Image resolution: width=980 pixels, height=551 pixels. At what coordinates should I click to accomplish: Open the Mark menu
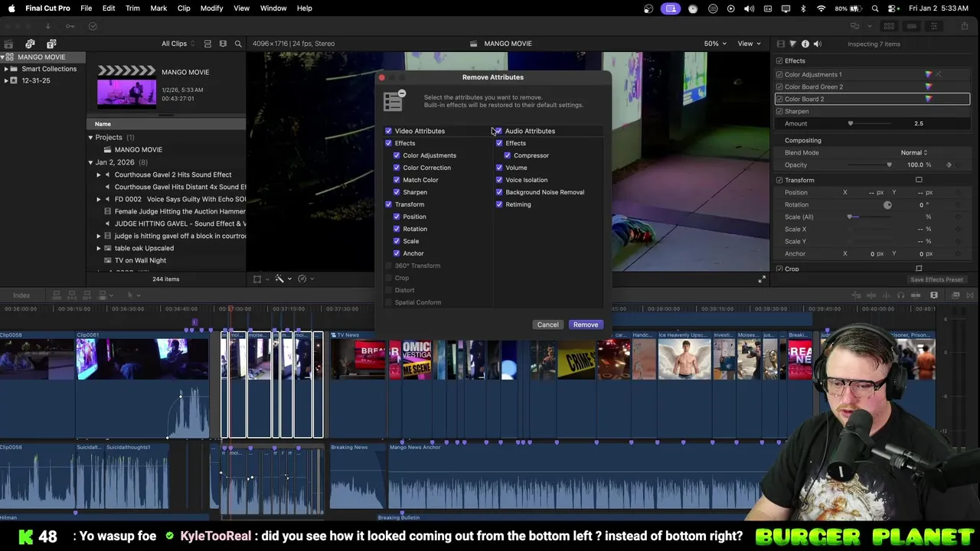(158, 8)
